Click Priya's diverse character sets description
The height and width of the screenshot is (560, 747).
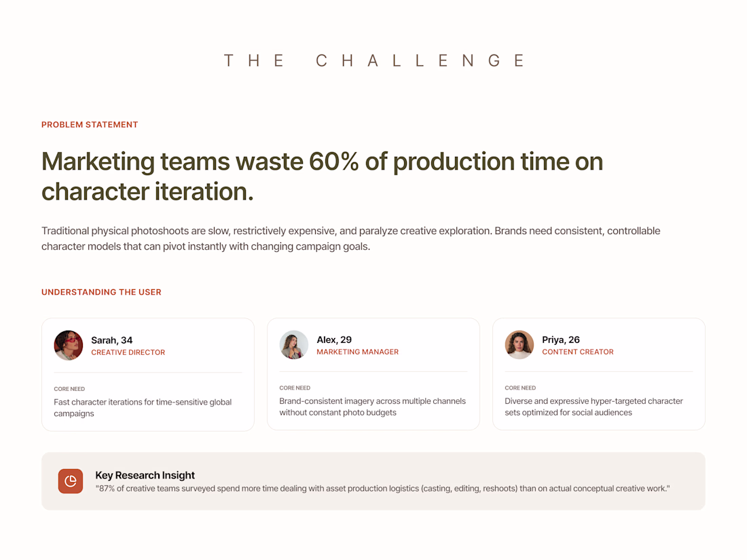tap(594, 407)
